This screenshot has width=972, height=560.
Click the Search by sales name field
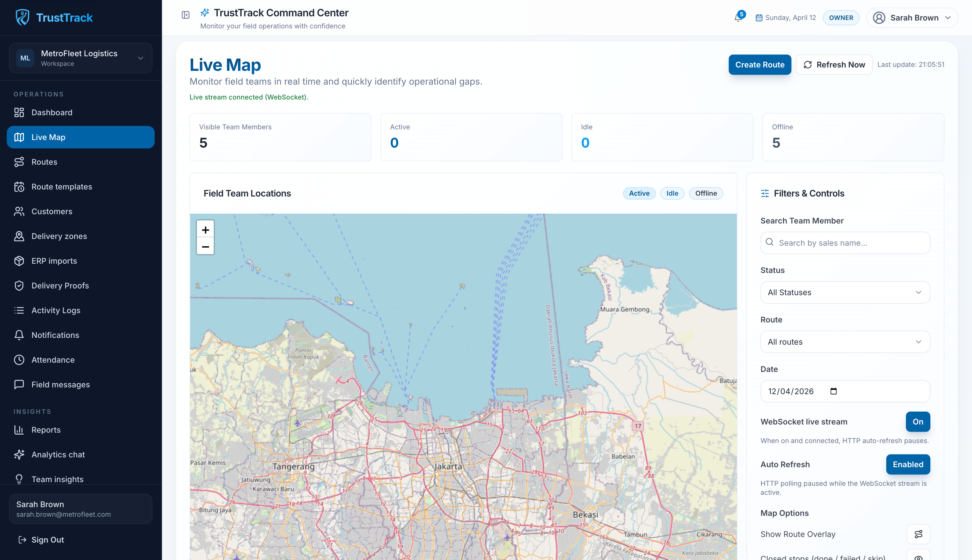point(845,243)
